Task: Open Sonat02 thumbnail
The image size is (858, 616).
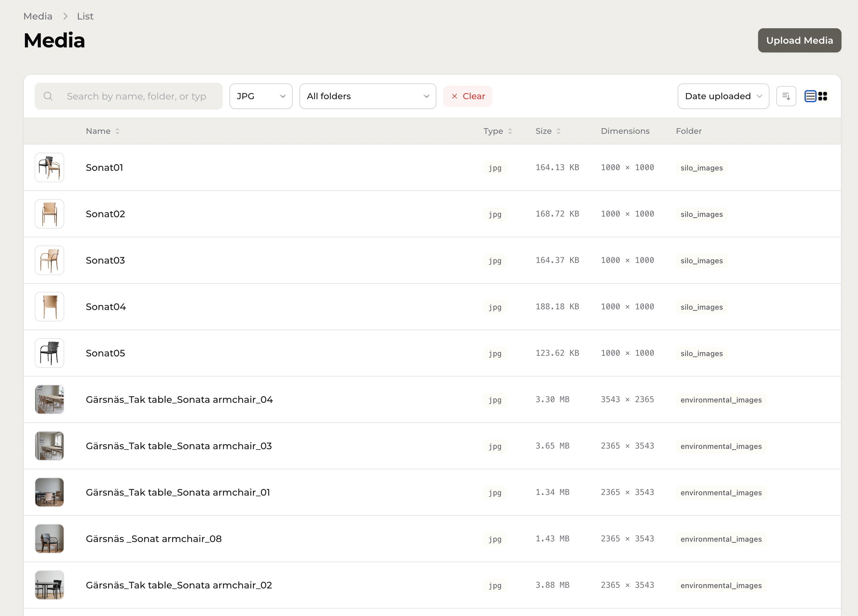Action: [49, 214]
